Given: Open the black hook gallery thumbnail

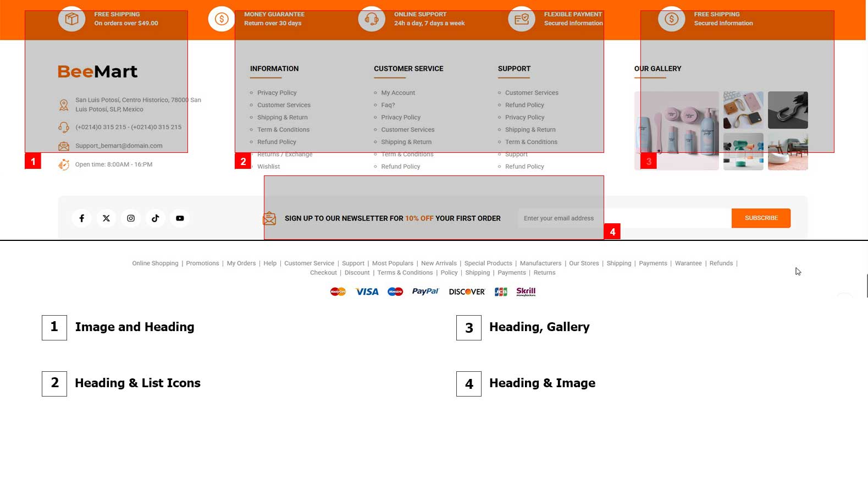Looking at the screenshot, I should pyautogui.click(x=787, y=110).
